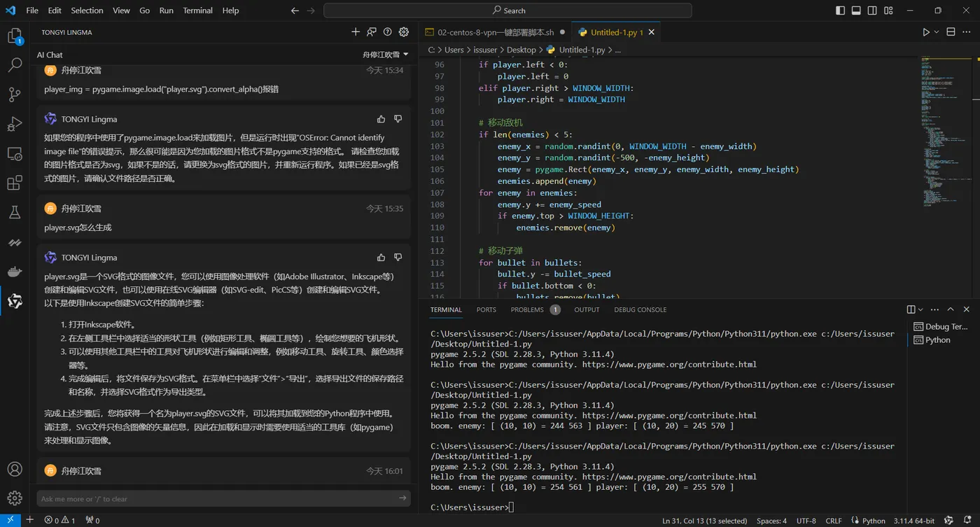Switch to 02-centos-8-vpn script tab

494,32
